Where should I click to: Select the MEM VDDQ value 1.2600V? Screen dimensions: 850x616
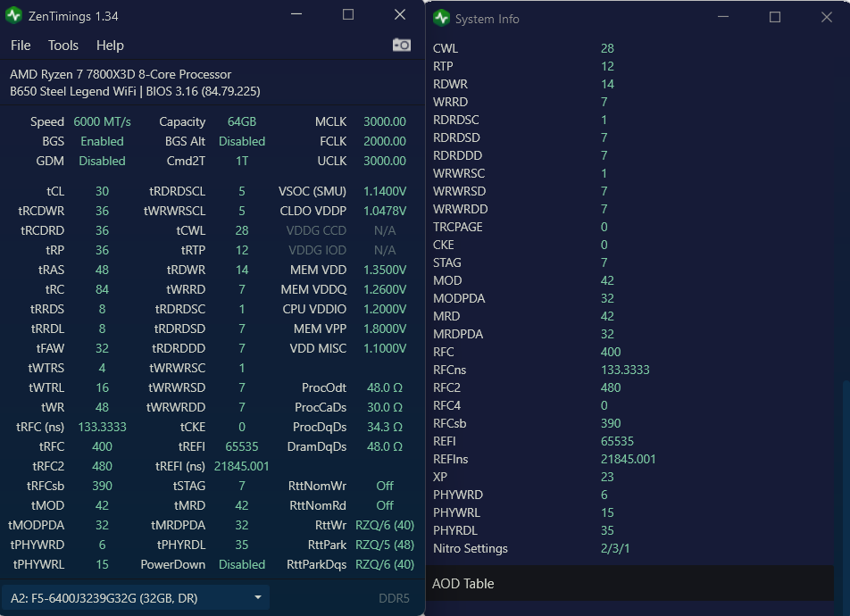[x=384, y=289]
